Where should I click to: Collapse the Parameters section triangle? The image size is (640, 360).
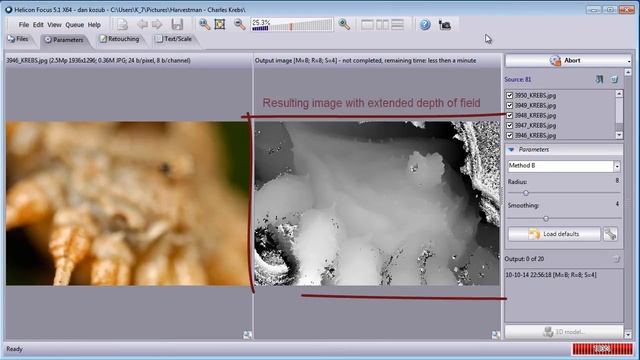pos(511,150)
